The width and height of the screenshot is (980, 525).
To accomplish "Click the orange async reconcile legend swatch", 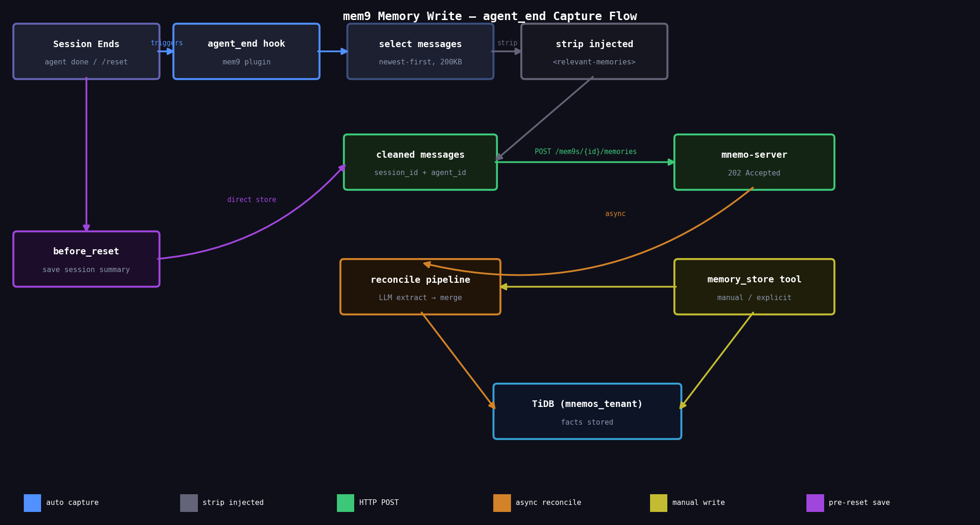I will [502, 503].
